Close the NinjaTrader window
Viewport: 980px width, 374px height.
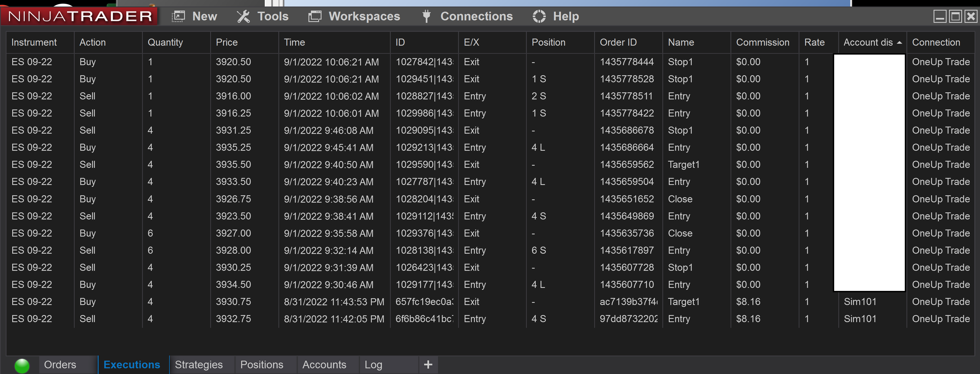pos(971,16)
